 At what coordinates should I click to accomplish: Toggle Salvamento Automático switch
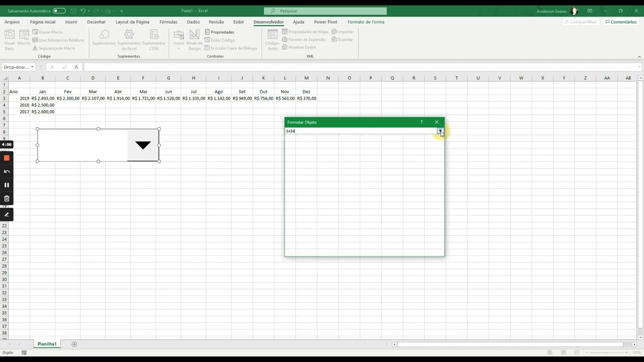[59, 11]
